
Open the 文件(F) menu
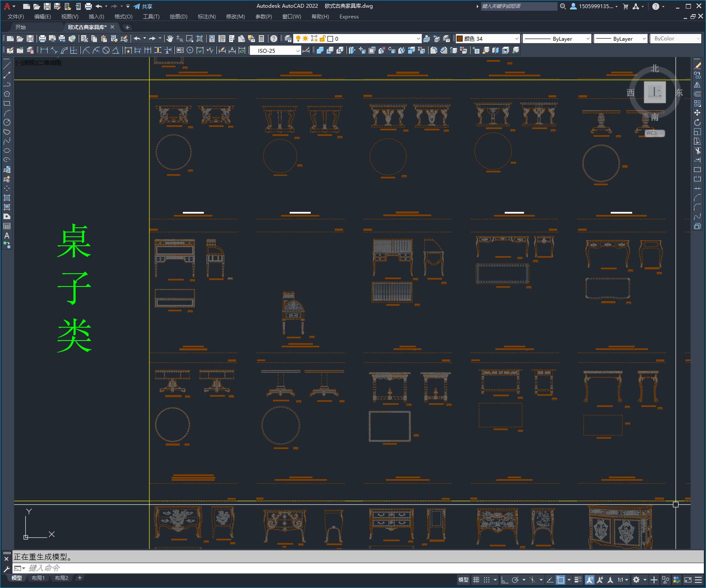tap(16, 17)
